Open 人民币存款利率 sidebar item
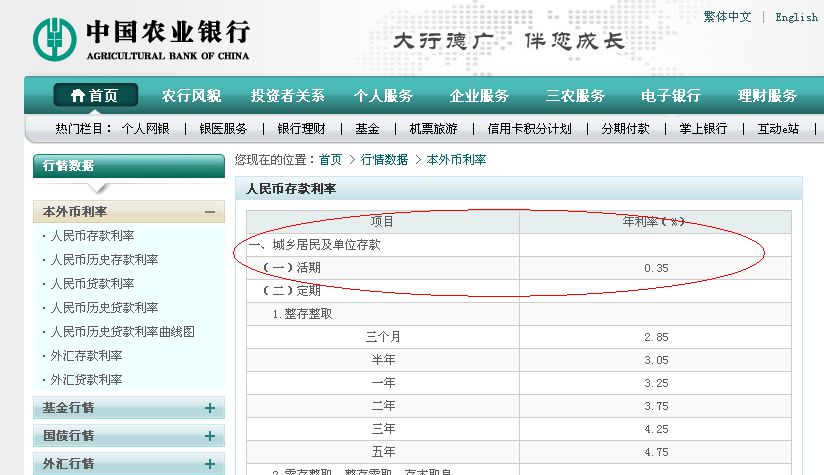Screen dimensions: 824x475 point(92,236)
